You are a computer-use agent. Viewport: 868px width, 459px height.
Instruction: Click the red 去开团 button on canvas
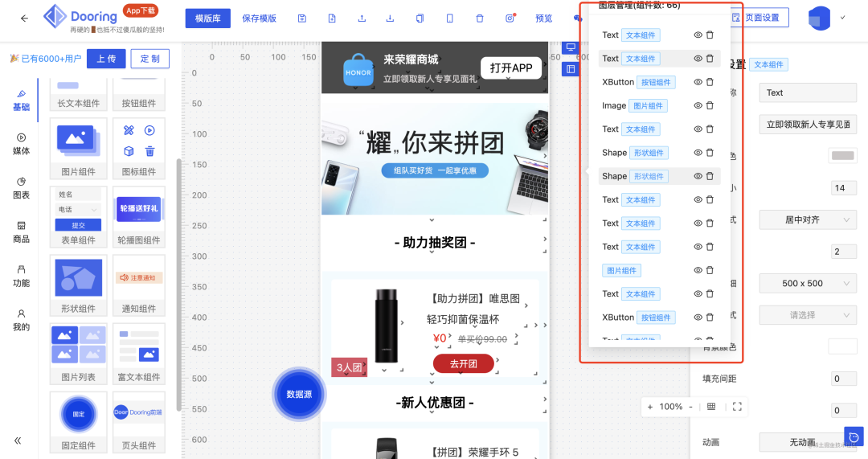(464, 364)
